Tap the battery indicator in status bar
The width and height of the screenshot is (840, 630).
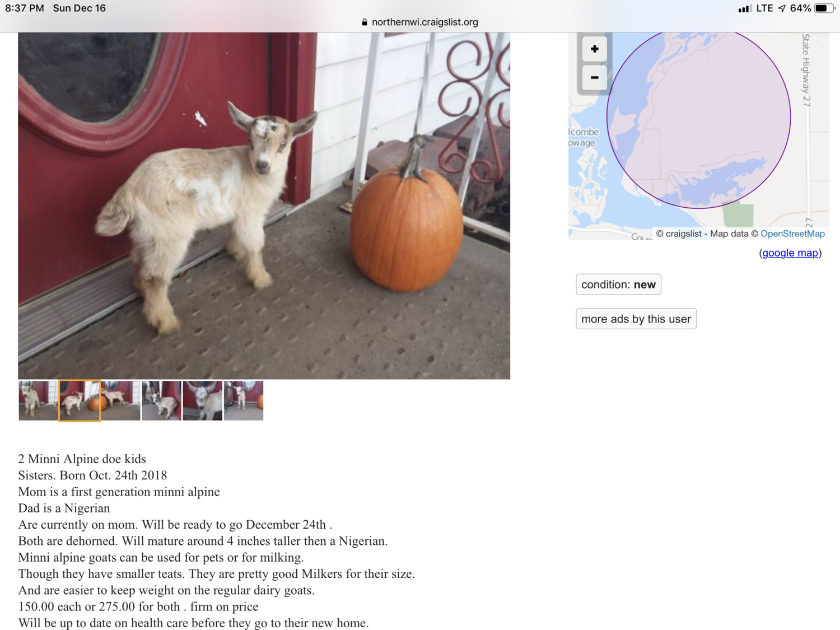point(824,8)
